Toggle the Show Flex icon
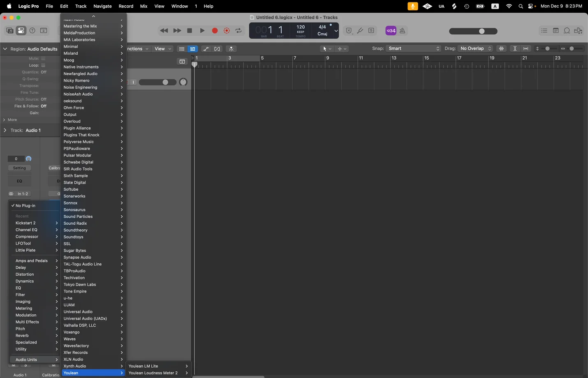 pos(217,49)
